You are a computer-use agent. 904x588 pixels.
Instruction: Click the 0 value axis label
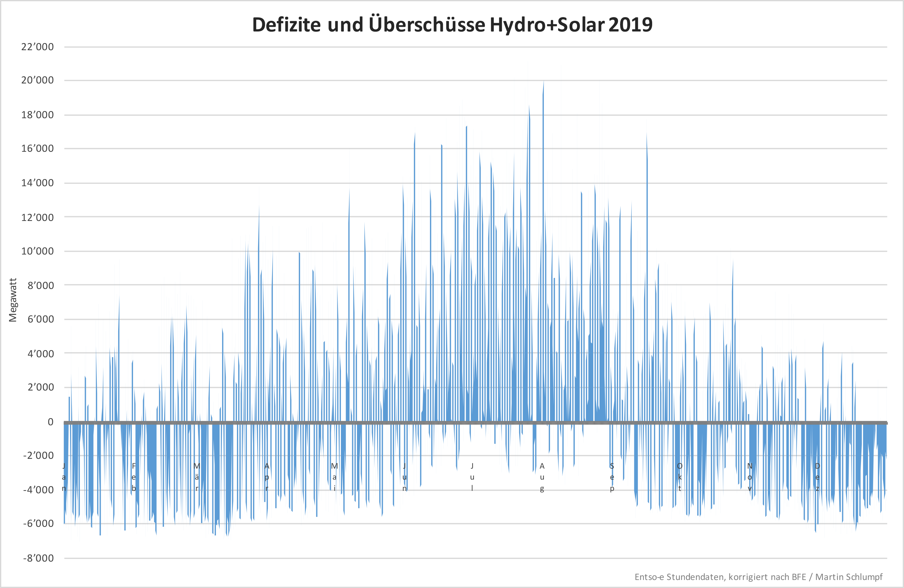[x=50, y=422]
